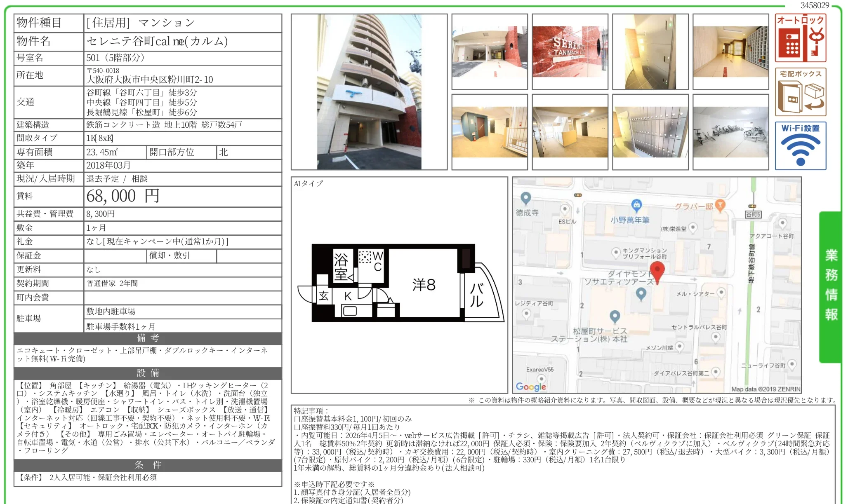Open the mailbox lockers photo
Screen dimensions: 848x504
[x=650, y=132]
